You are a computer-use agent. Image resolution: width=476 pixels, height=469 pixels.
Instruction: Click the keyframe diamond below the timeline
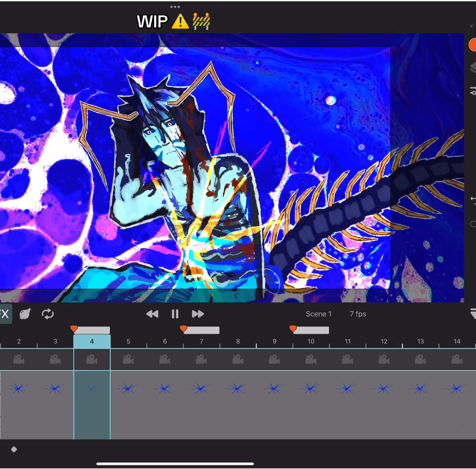tap(14, 449)
